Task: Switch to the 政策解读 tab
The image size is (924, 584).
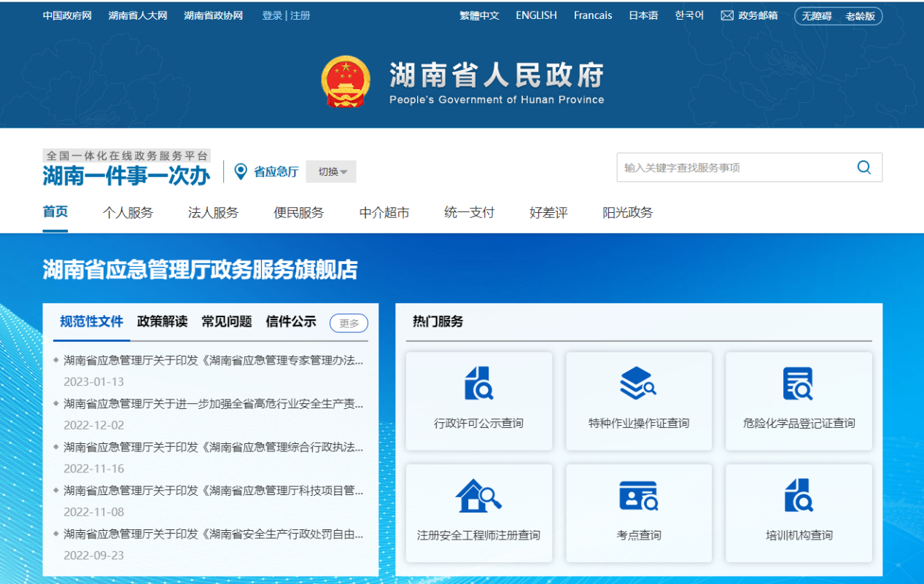Action: click(162, 322)
